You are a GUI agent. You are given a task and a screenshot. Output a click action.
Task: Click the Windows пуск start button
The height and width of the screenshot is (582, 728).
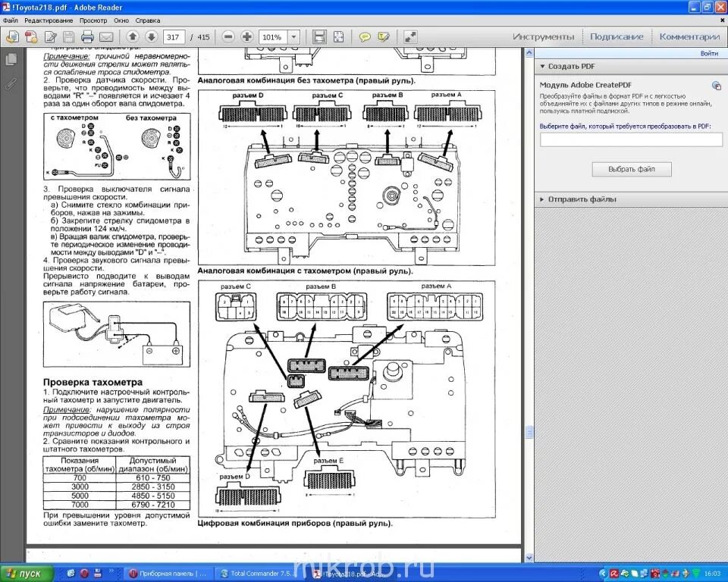tap(27, 574)
